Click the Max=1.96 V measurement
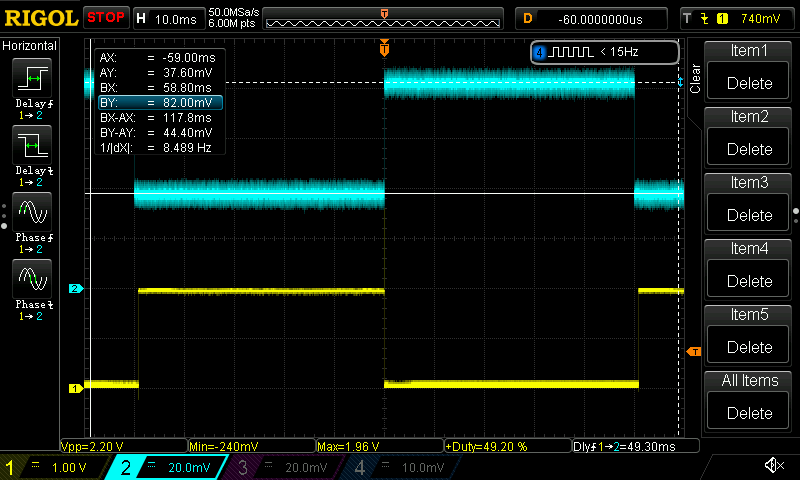This screenshot has width=800, height=480. pos(380,446)
